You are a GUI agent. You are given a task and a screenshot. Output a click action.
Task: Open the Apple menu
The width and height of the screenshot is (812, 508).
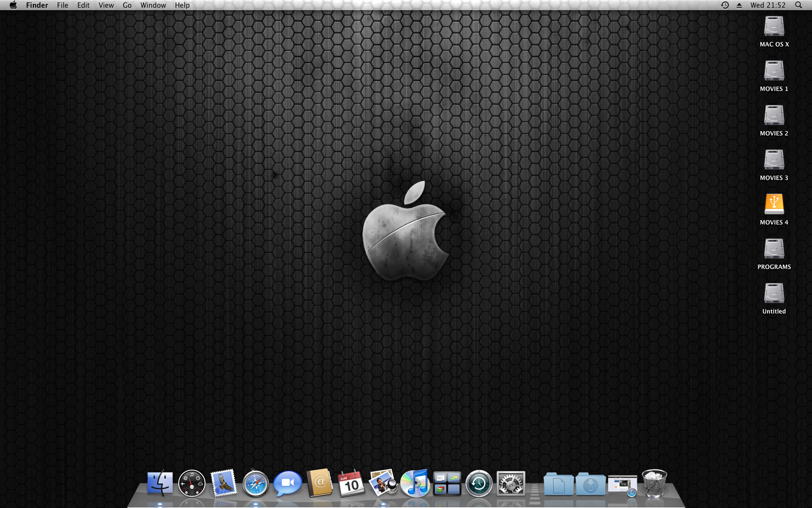(13, 5)
